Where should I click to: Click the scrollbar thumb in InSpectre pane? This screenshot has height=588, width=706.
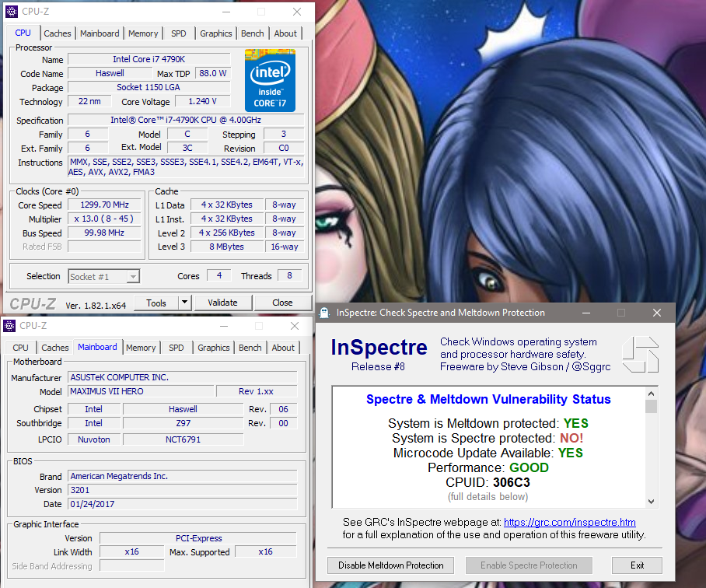pyautogui.click(x=651, y=407)
